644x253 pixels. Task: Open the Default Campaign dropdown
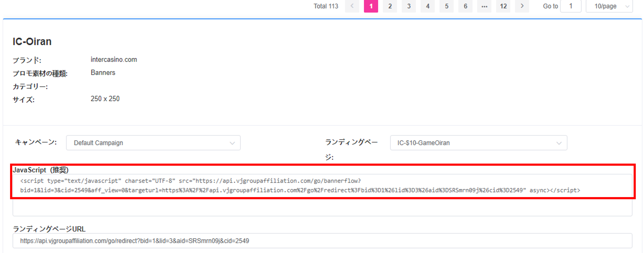point(153,143)
